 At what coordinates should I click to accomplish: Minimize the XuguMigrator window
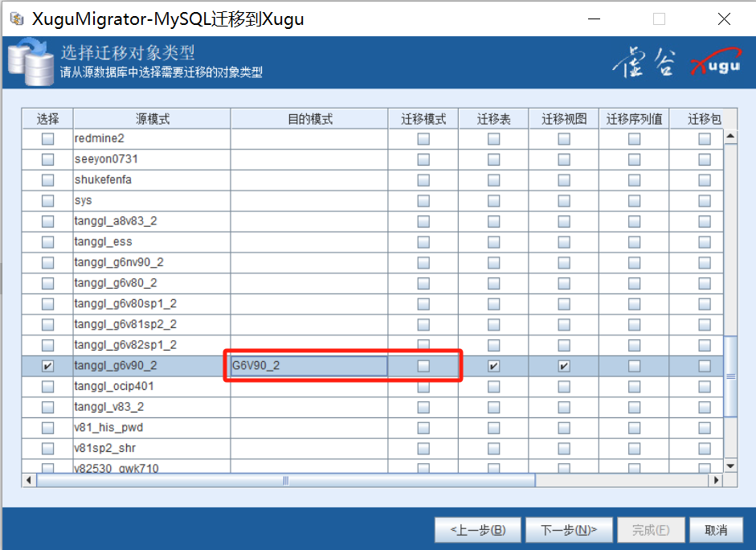point(594,19)
